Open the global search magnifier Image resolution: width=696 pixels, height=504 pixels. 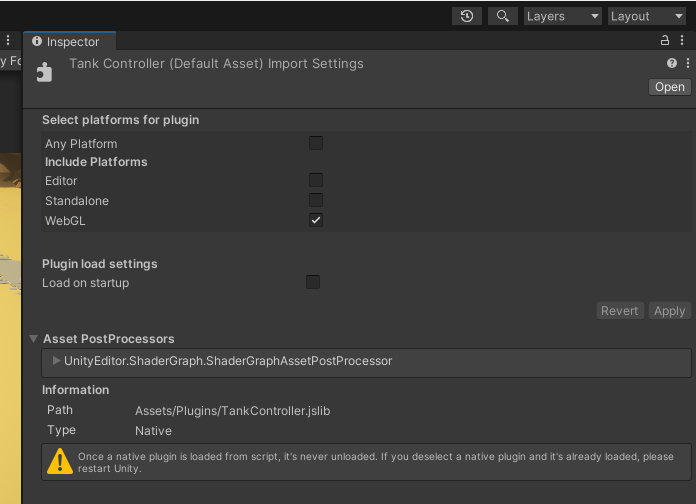click(502, 16)
